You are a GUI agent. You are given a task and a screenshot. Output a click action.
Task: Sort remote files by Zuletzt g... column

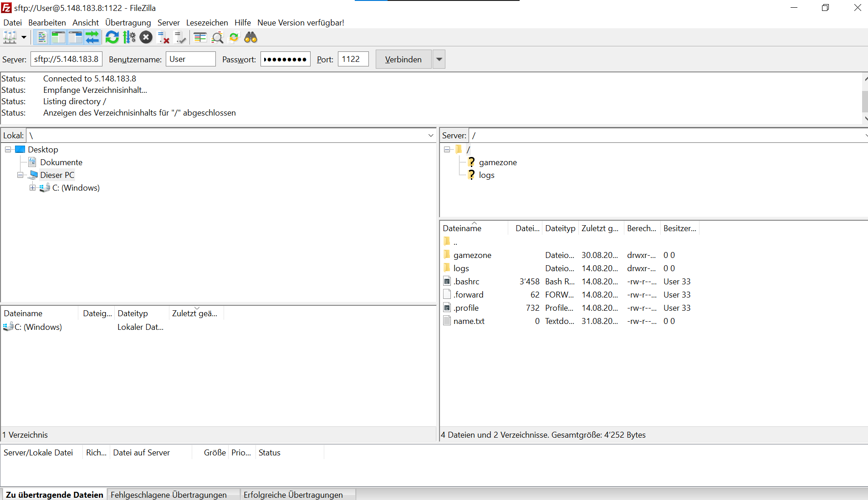point(601,228)
